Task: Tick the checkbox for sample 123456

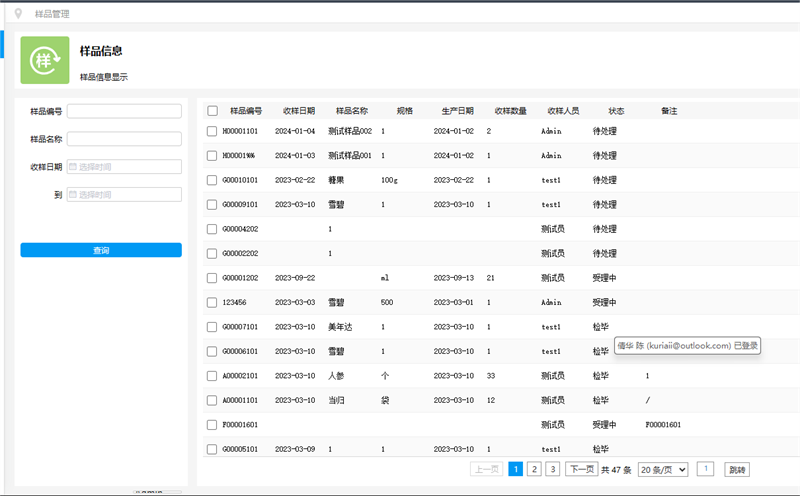Action: [212, 302]
